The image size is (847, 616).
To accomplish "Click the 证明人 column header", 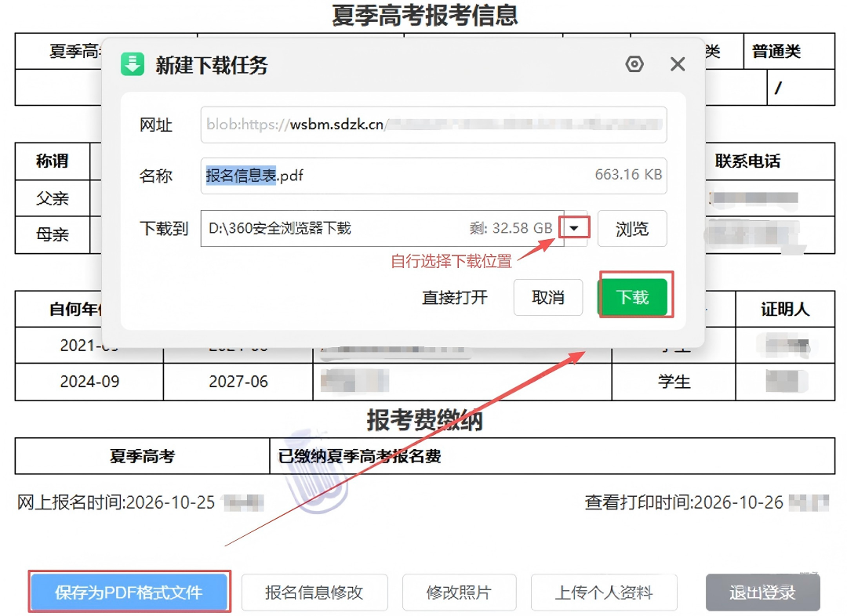I will pos(785,309).
